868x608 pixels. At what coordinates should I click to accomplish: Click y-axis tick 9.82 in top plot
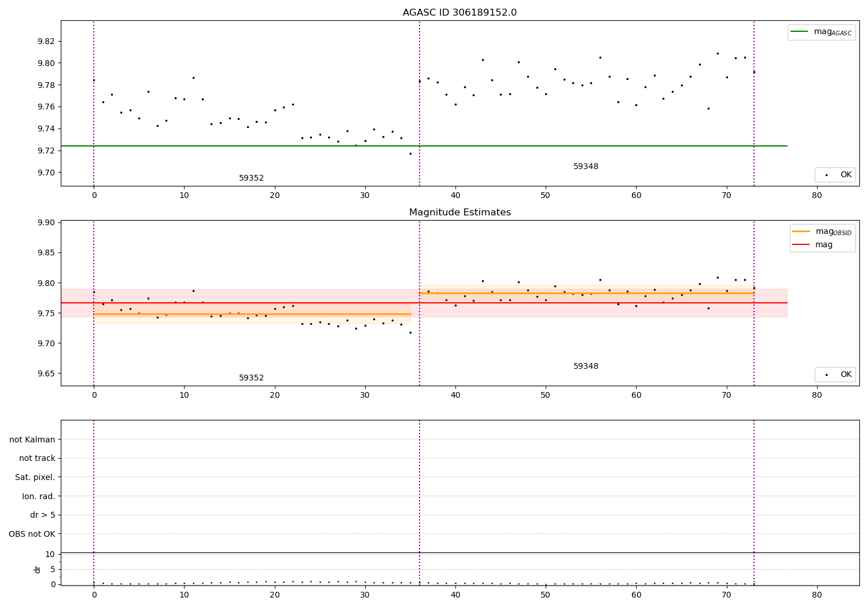point(46,41)
